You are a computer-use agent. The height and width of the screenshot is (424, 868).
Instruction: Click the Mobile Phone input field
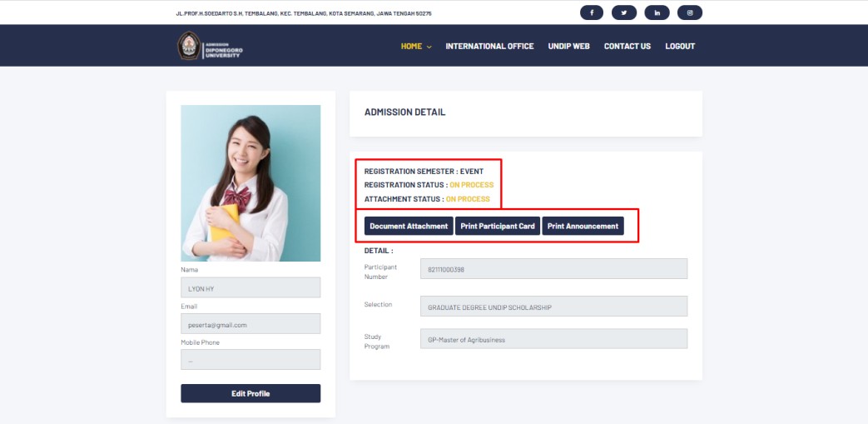[250, 360]
